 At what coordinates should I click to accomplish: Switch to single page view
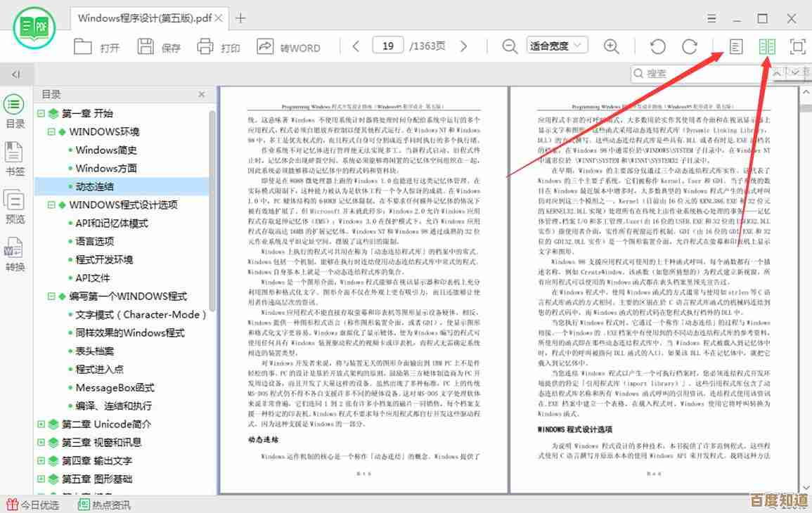[x=735, y=47]
